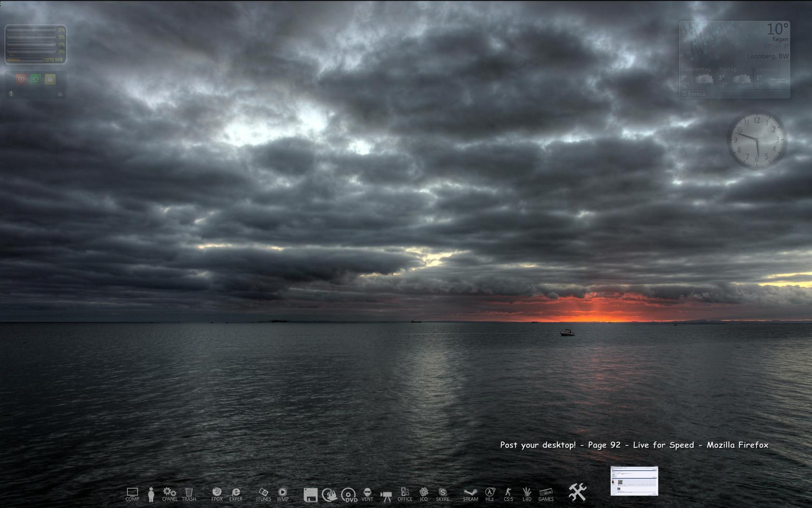Launch Internet Explorer via EXPLR icon

tap(236, 494)
